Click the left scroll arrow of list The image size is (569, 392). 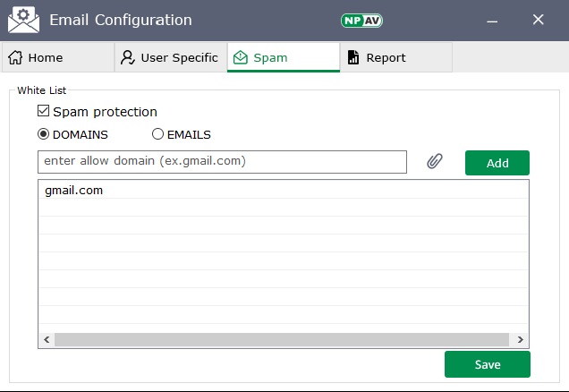[x=46, y=340]
